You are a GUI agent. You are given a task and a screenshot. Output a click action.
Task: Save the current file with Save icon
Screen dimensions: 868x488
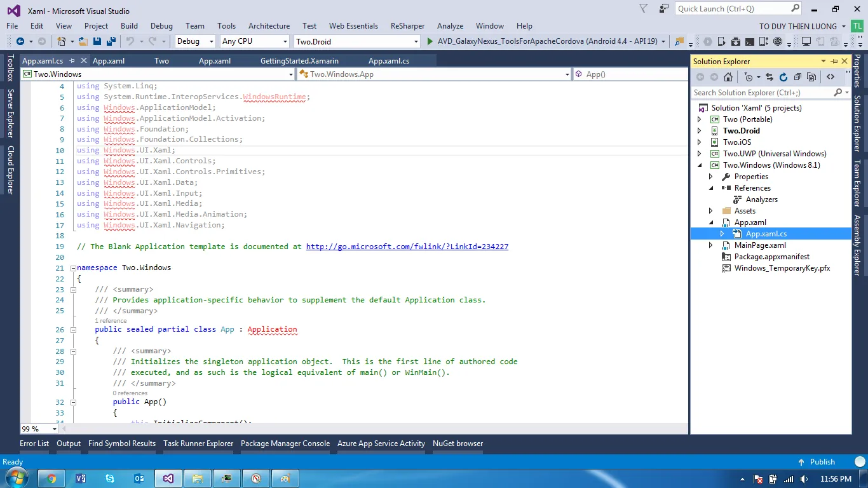pyautogui.click(x=97, y=41)
